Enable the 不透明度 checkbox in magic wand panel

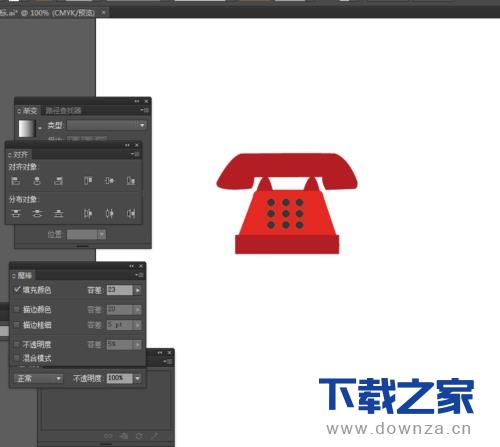pyautogui.click(x=17, y=344)
